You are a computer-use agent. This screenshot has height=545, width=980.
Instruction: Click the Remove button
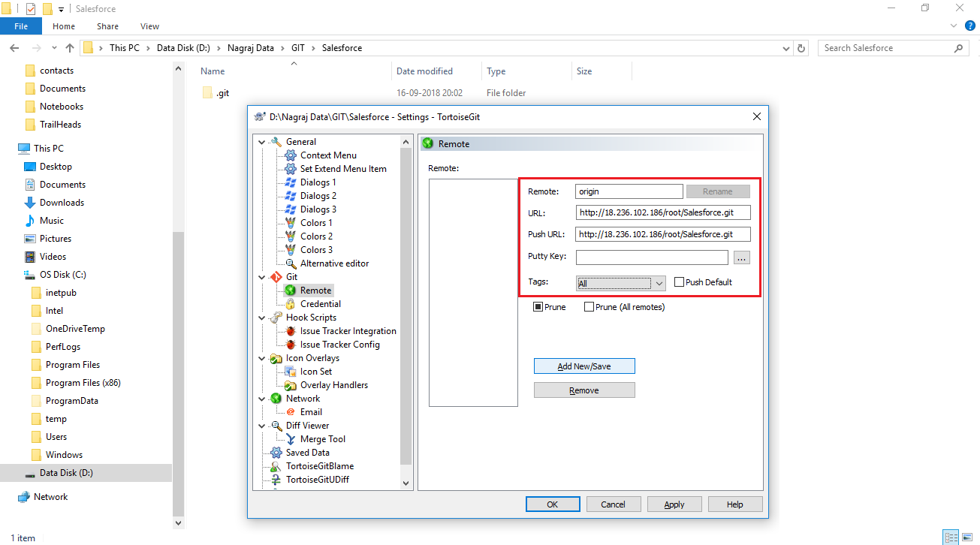[584, 390]
